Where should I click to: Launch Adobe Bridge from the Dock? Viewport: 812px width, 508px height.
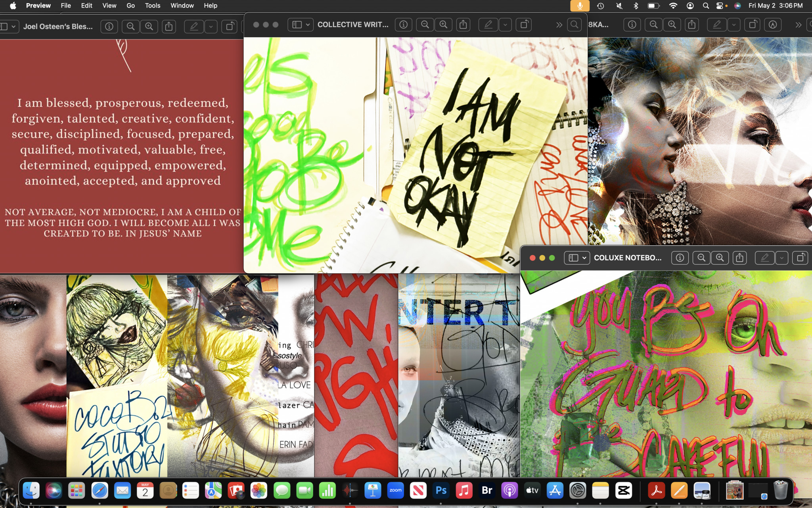(486, 491)
